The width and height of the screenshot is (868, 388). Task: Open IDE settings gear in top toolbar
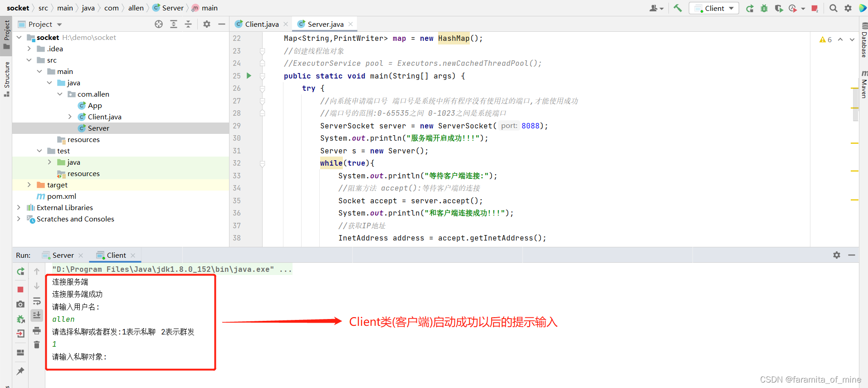click(848, 8)
